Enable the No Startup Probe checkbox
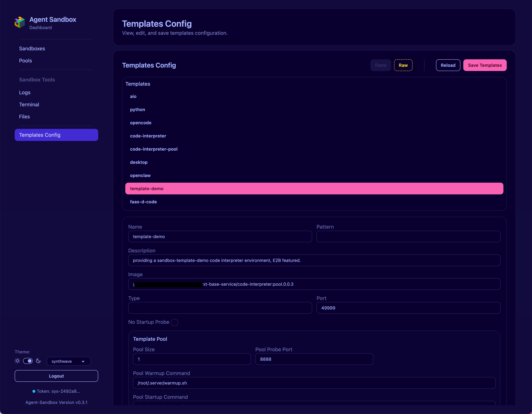The width and height of the screenshot is (532, 414). 174,322
